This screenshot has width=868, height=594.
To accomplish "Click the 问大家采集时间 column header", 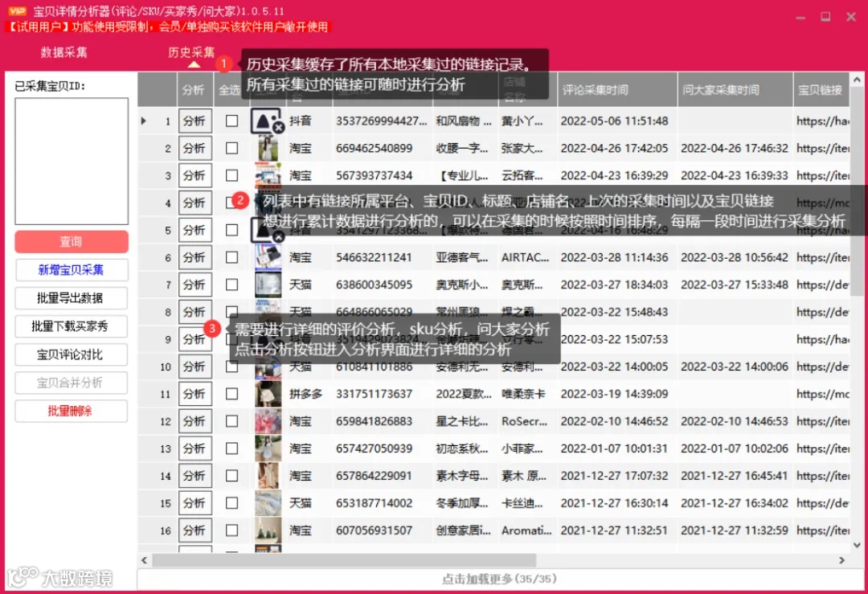I will [735, 90].
